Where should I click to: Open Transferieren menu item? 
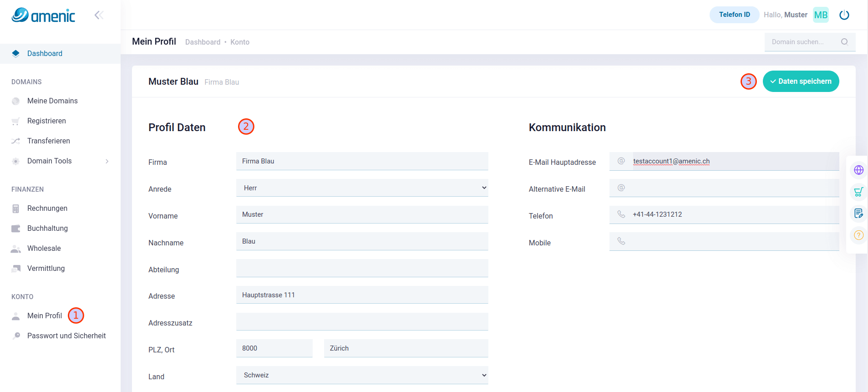(x=49, y=141)
